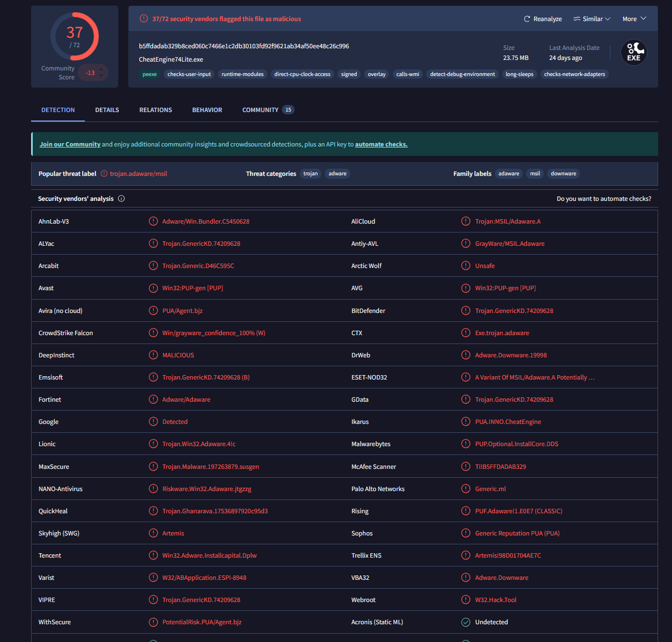672x642 pixels.
Task: Open the RELATIONS tab
Action: [155, 110]
